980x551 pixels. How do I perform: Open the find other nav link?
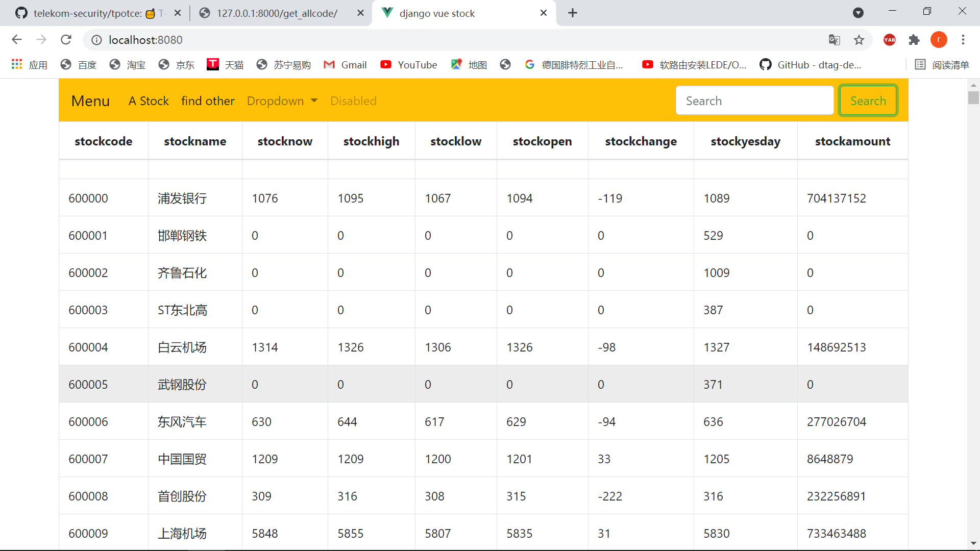[208, 101]
